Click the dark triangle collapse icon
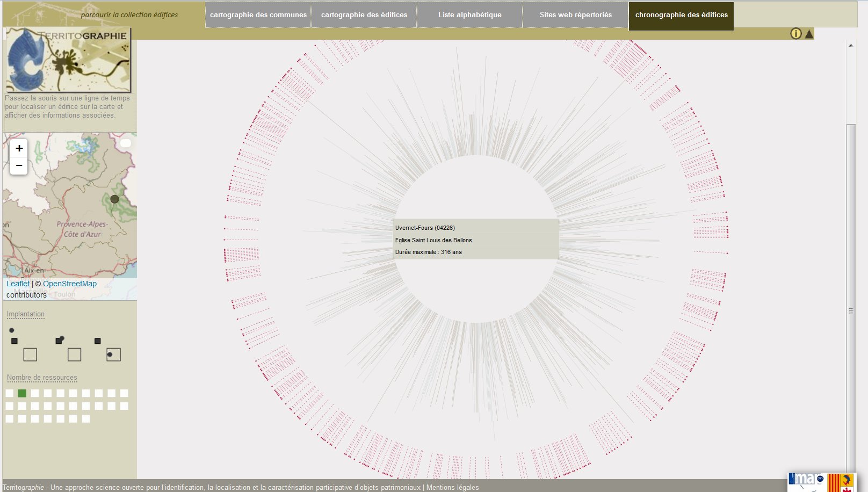The image size is (868, 492). (x=809, y=34)
